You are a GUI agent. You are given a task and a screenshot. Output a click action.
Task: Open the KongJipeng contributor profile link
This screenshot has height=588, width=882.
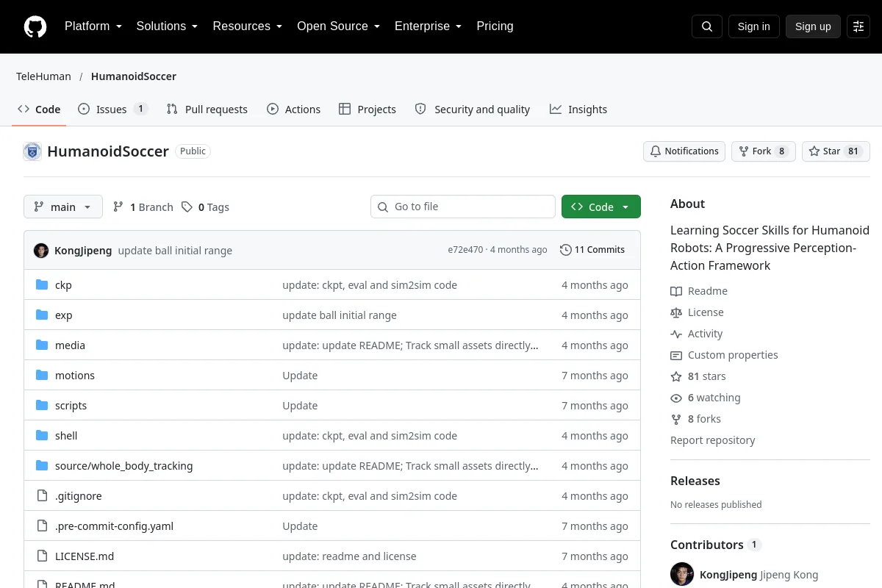click(x=728, y=575)
